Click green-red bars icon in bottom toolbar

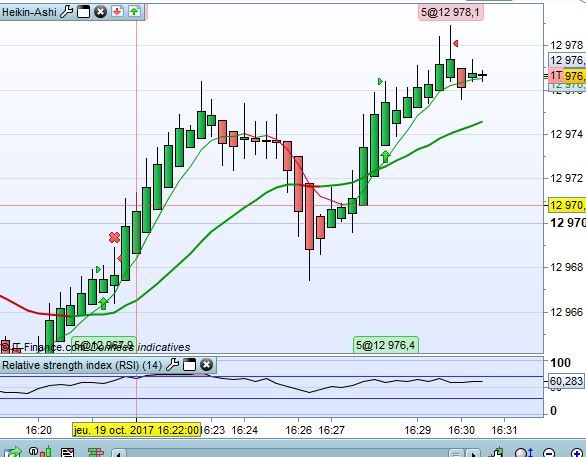pos(96,453)
